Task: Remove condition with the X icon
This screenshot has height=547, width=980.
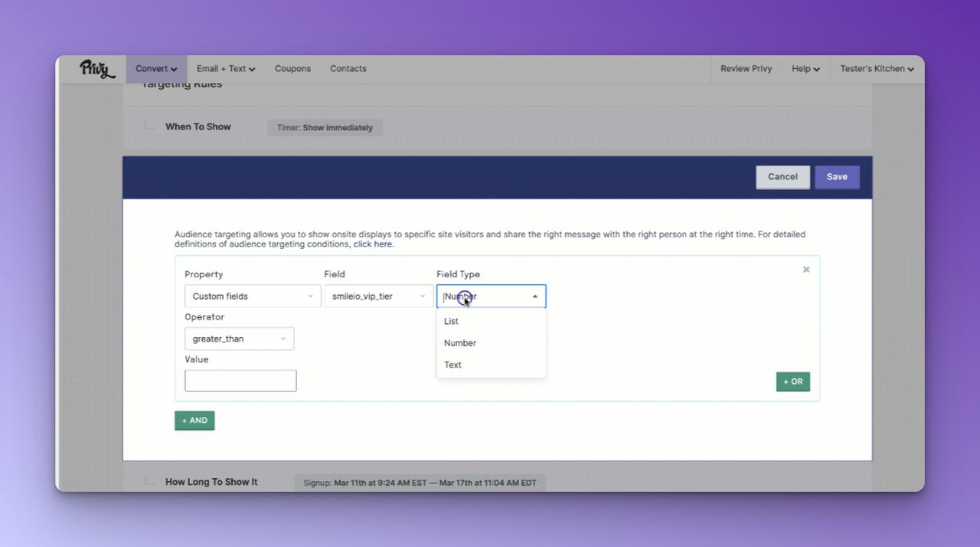Action: pyautogui.click(x=806, y=270)
